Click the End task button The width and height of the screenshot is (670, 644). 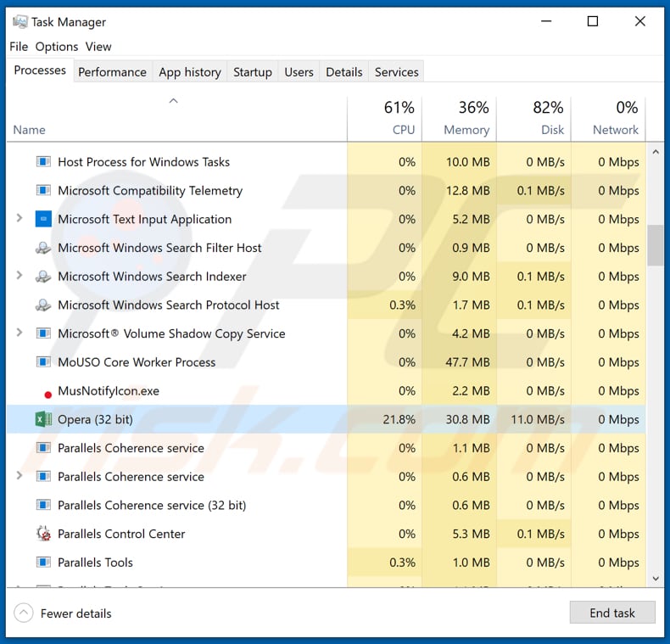click(612, 613)
